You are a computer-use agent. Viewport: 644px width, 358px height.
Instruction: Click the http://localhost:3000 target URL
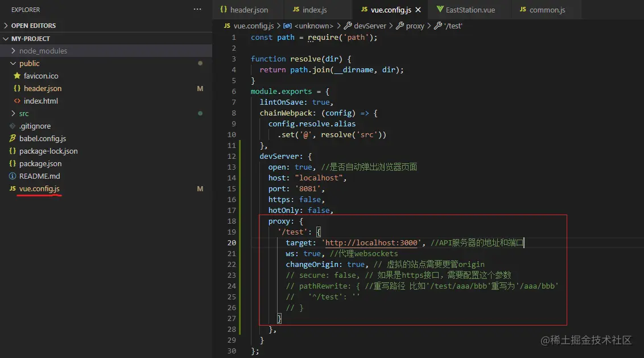[371, 242]
